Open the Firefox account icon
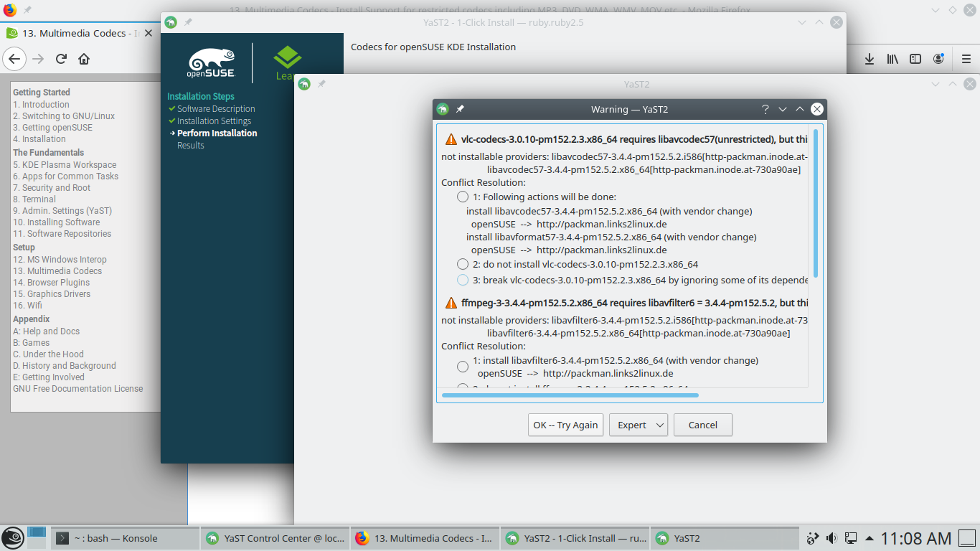Viewport: 980px width, 551px height. point(938,59)
